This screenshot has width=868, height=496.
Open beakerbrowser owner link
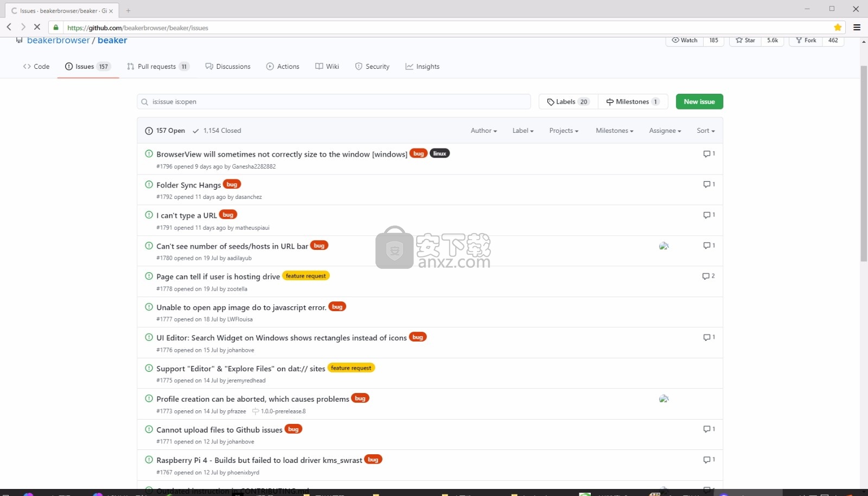58,41
